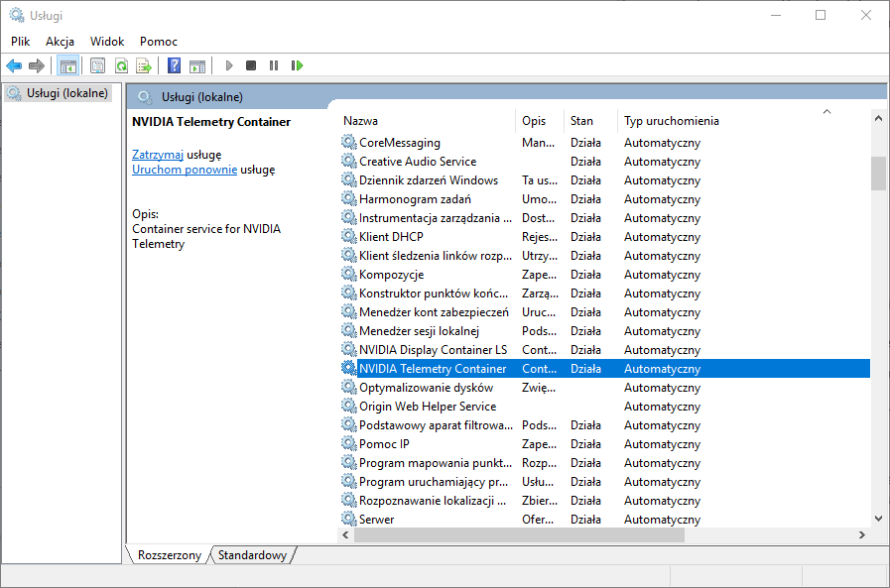
Task: Select Origin Web Helper Service
Action: [x=605, y=407]
